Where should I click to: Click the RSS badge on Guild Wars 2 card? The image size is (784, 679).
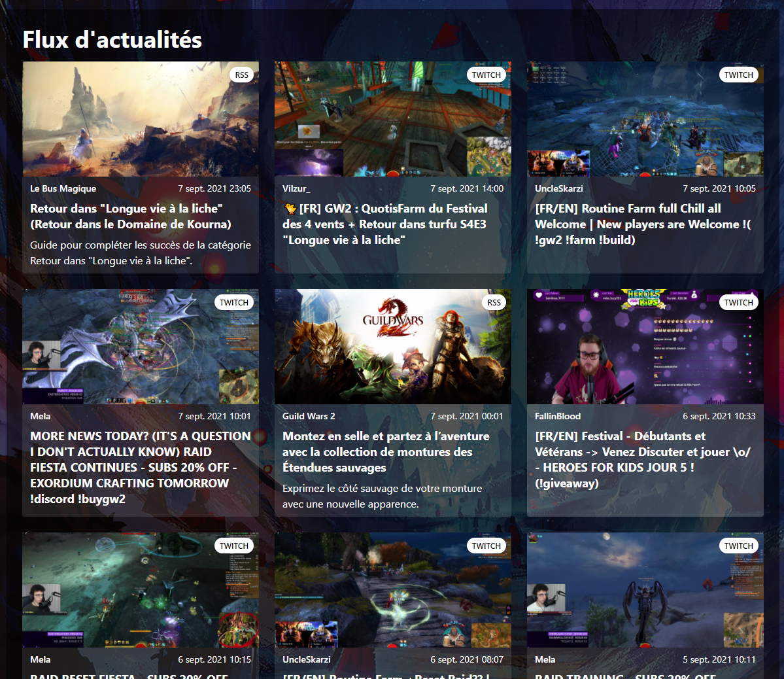click(x=494, y=303)
